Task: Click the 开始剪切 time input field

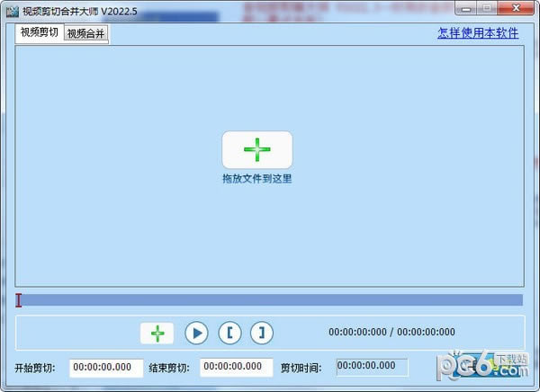Action: tap(106, 368)
